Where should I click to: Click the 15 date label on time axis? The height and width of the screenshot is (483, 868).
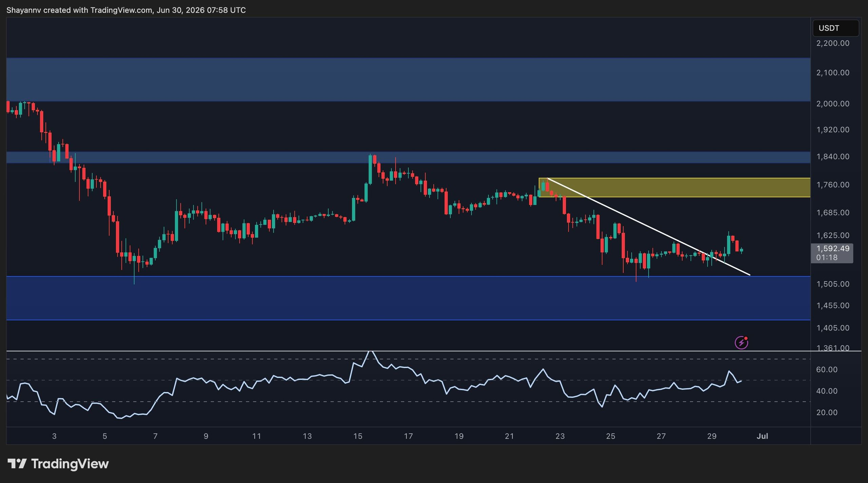pos(358,436)
